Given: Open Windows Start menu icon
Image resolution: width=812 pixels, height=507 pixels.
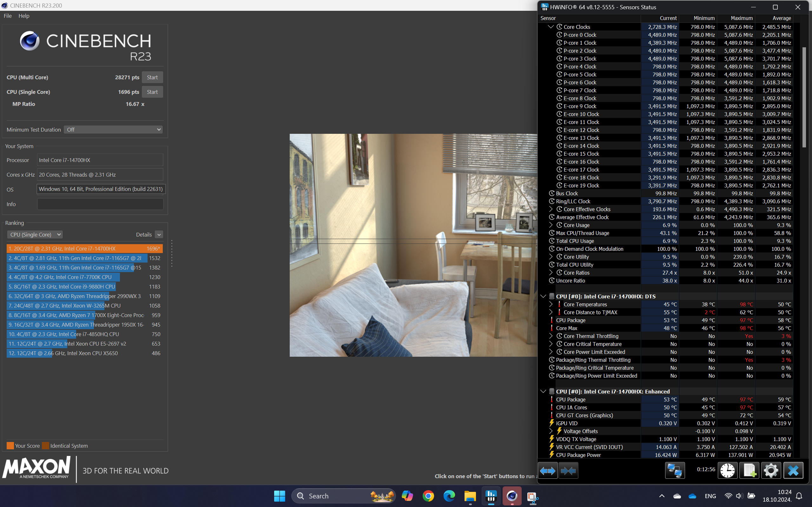Looking at the screenshot, I should [279, 496].
